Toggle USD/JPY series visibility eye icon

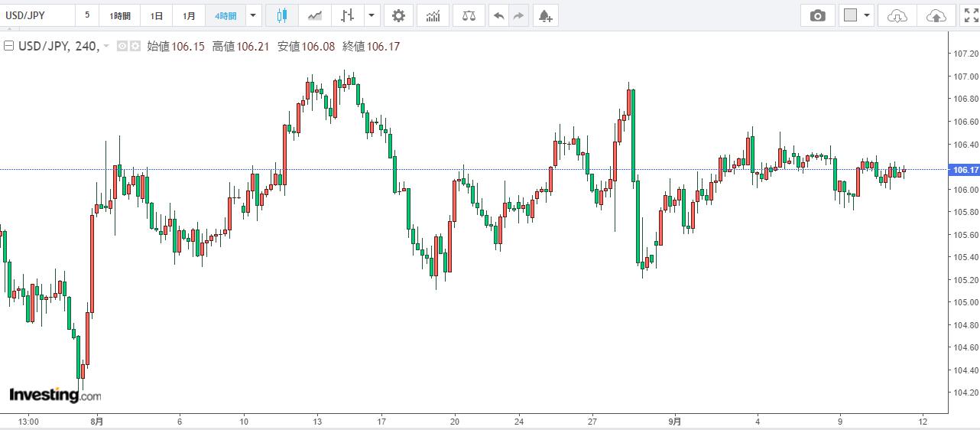pos(122,47)
